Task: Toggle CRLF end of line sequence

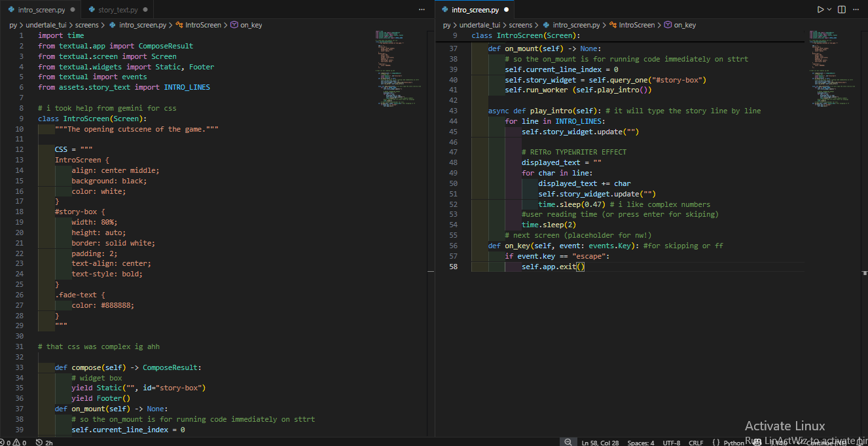Action: coord(696,443)
